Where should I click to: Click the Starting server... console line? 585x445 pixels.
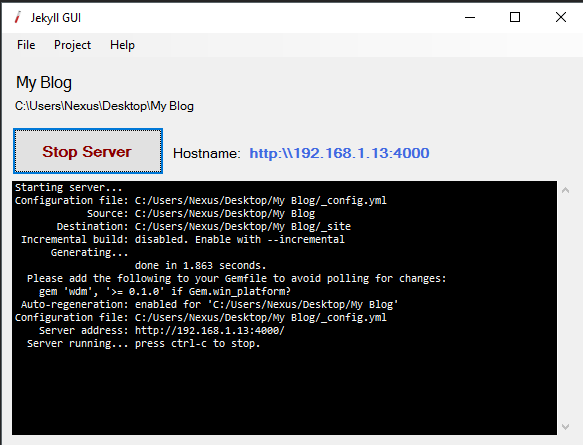[69, 187]
